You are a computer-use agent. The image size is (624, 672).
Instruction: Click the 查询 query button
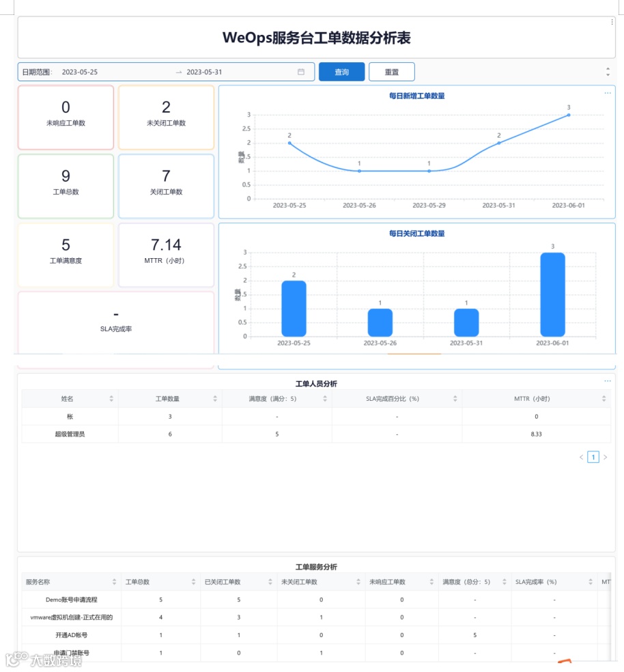[x=341, y=72]
